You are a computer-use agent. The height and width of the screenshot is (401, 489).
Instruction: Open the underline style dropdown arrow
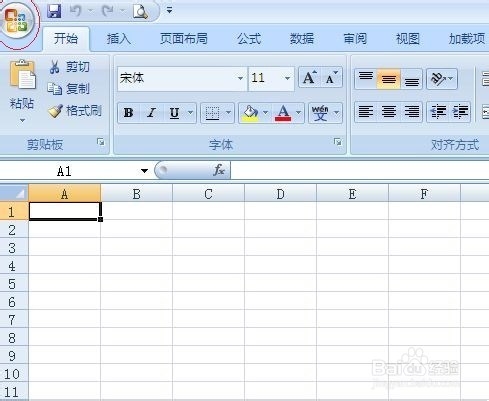pos(190,113)
